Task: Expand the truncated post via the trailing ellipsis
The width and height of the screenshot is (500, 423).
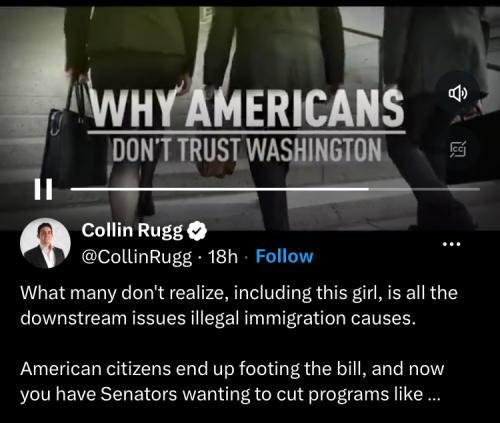Action: [x=434, y=394]
